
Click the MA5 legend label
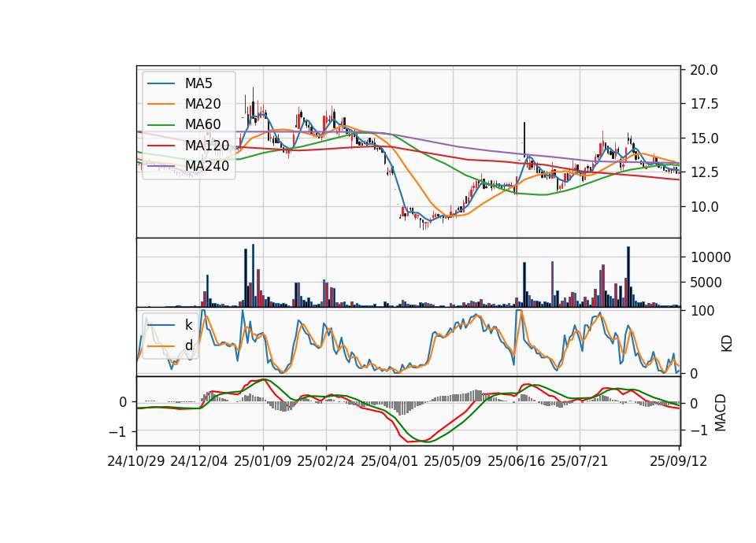point(198,83)
